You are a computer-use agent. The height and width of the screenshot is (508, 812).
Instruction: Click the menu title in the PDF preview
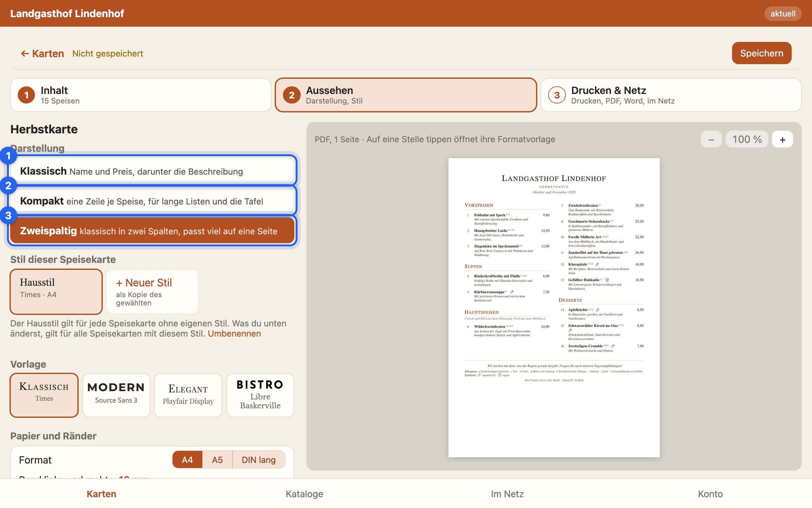(553, 178)
